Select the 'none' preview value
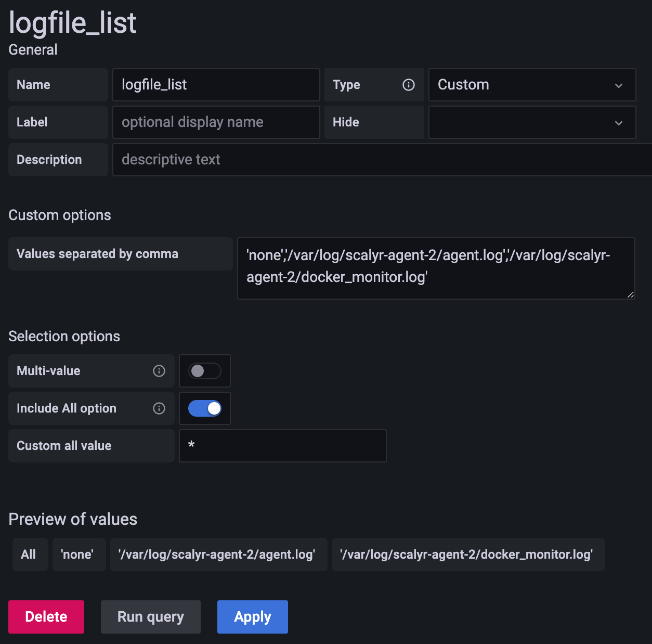652x644 pixels. click(79, 555)
